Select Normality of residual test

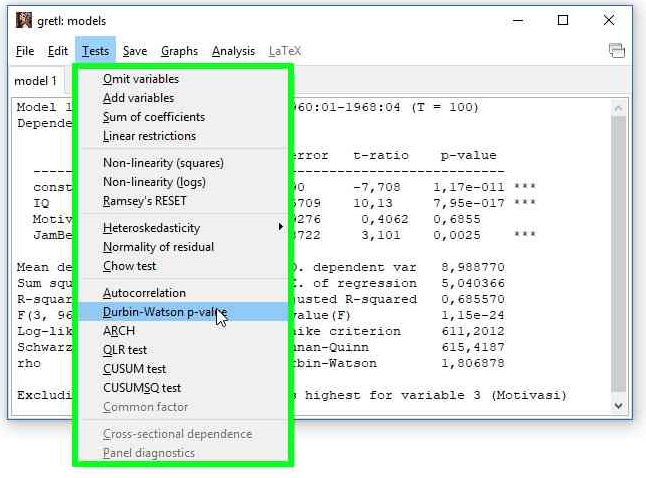[x=158, y=247]
